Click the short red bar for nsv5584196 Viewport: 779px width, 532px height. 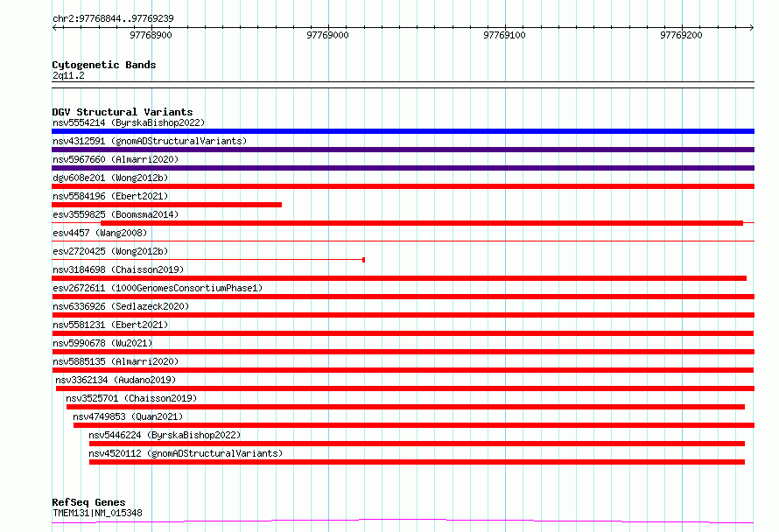167,205
